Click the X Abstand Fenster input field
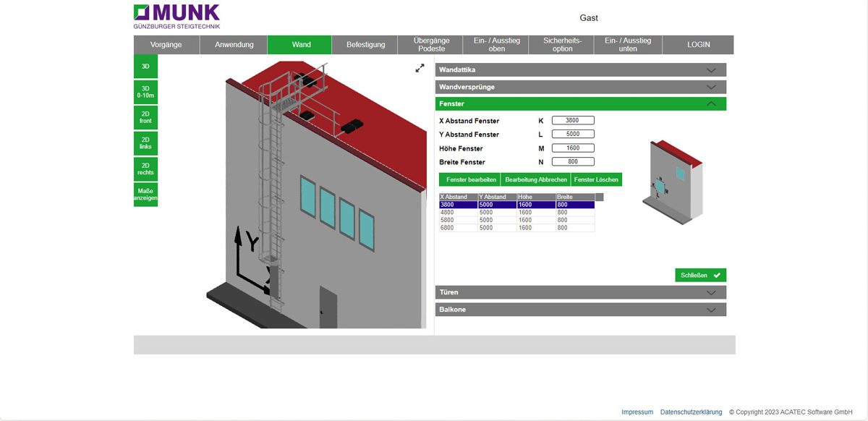The width and height of the screenshot is (868, 421). point(573,121)
